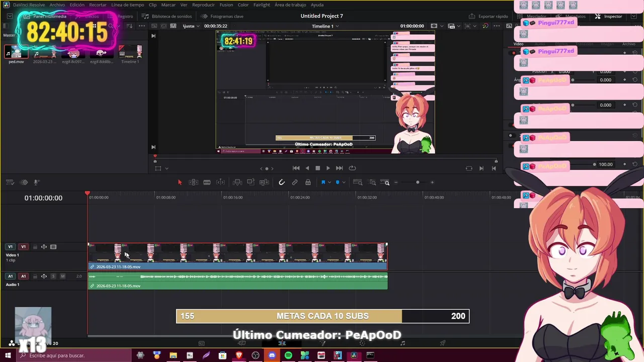Open the Flag color dropdown arrow

330,183
